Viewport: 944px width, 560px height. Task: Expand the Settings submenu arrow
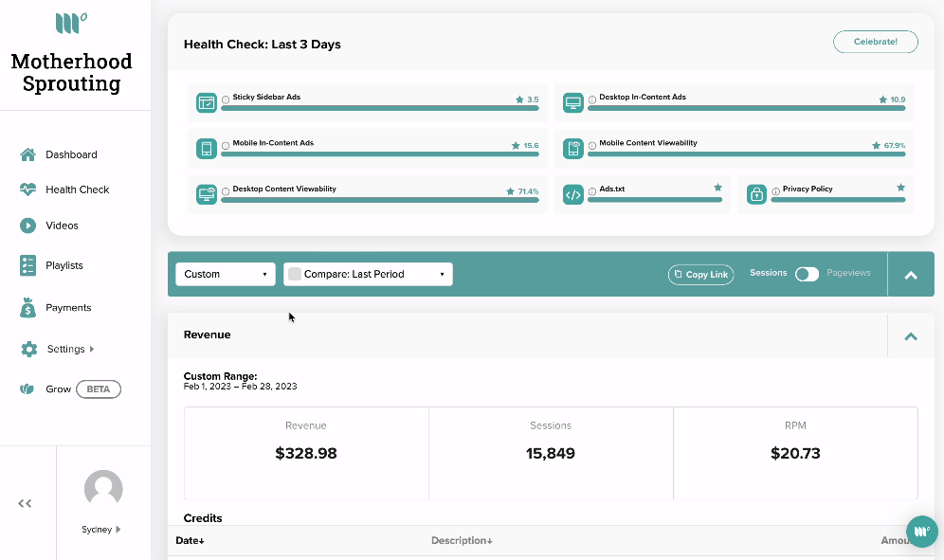(x=92, y=349)
